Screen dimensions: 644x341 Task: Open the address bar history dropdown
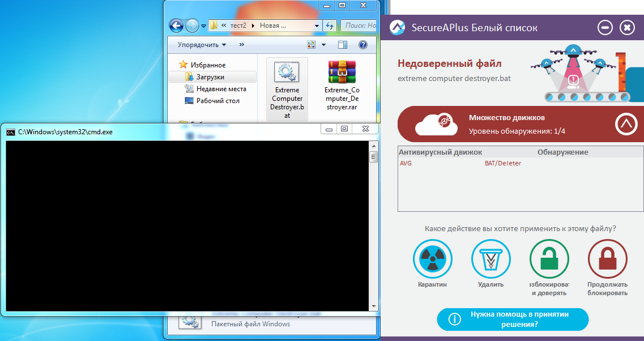(317, 25)
